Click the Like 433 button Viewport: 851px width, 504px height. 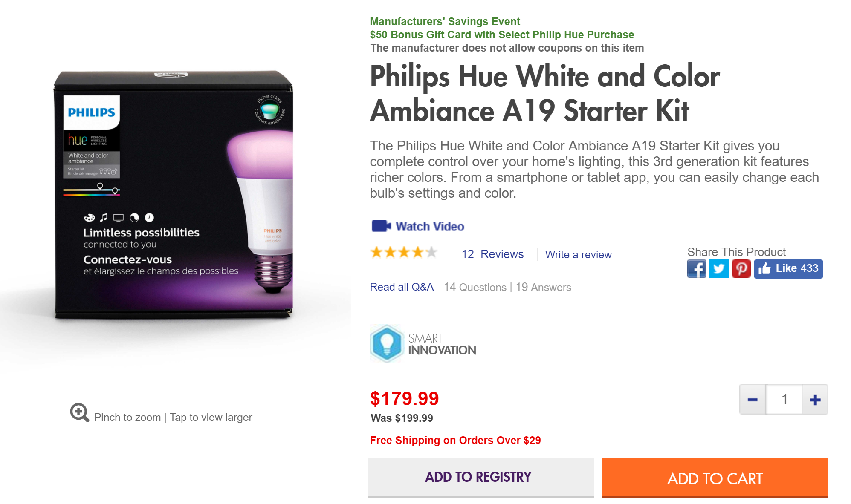point(788,269)
